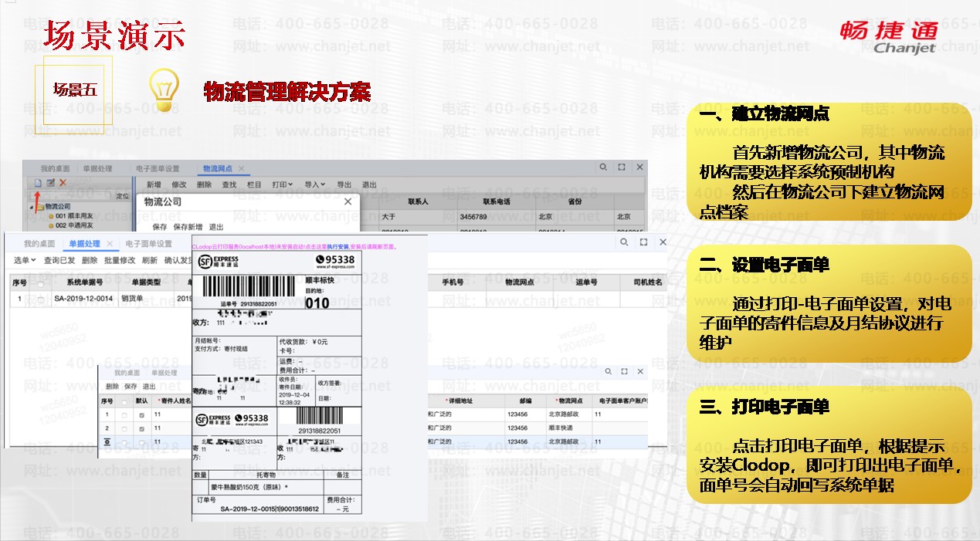Click the lightbulb icon beside 物流管理解决方案

(x=164, y=90)
